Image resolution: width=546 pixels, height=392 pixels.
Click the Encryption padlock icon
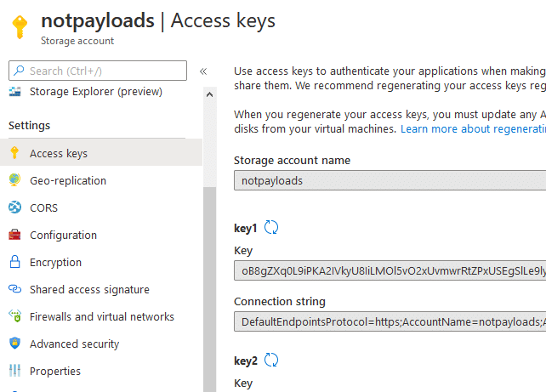click(14, 261)
